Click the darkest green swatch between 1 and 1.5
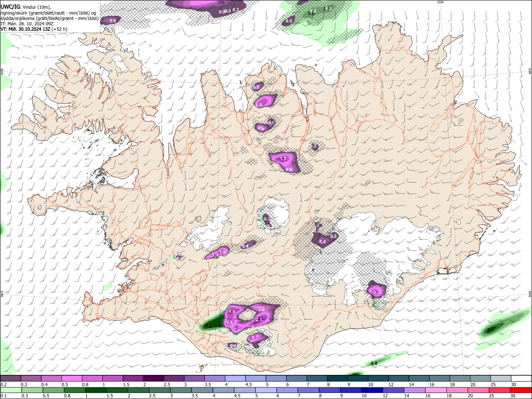 click(x=96, y=390)
